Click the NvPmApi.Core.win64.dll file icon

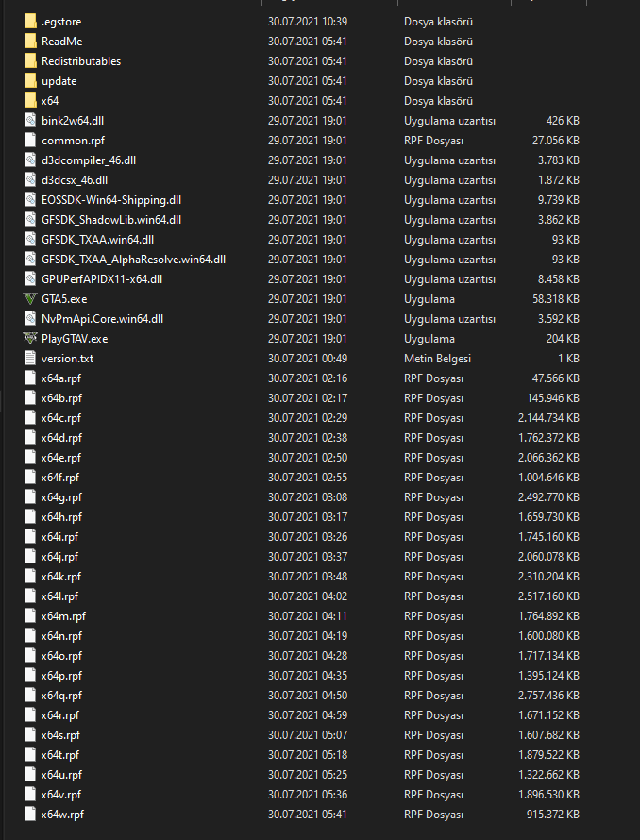(x=30, y=319)
